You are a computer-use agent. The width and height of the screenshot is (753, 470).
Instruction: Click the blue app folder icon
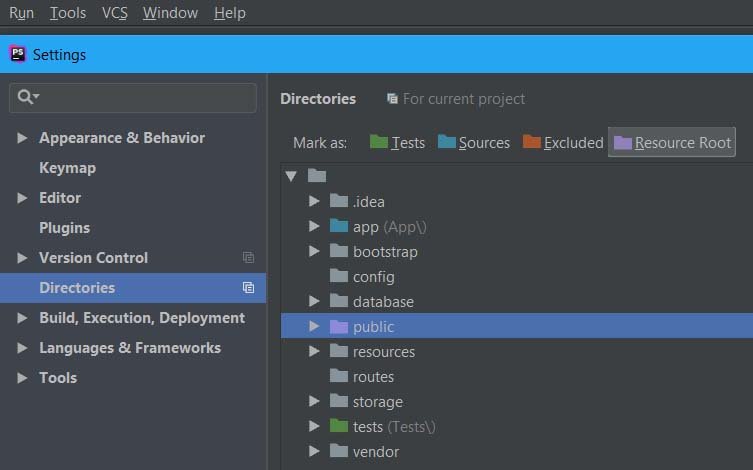pyautogui.click(x=338, y=226)
